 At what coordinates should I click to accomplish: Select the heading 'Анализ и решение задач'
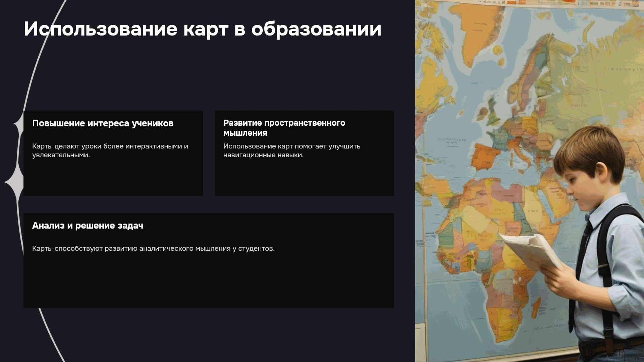(88, 226)
